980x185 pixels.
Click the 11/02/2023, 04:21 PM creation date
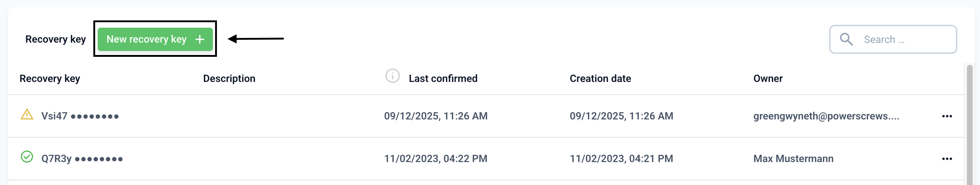click(621, 159)
